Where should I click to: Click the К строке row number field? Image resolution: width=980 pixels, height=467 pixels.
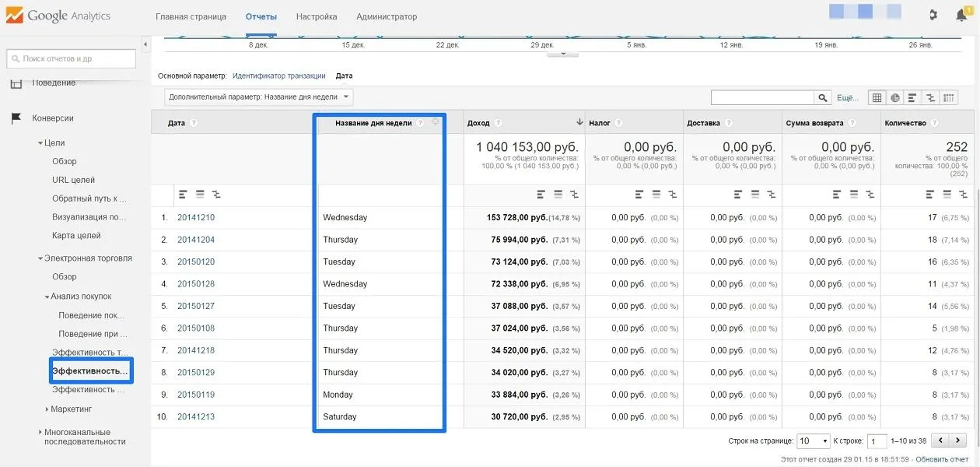click(x=877, y=441)
